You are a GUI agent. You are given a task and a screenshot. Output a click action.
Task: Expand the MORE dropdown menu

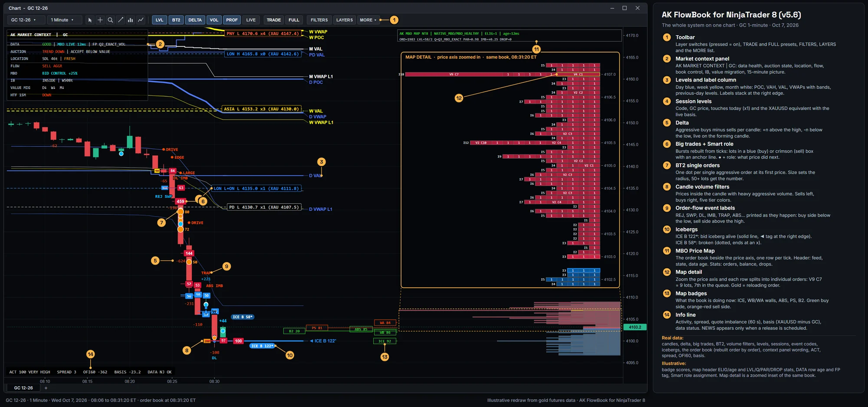[x=368, y=20]
